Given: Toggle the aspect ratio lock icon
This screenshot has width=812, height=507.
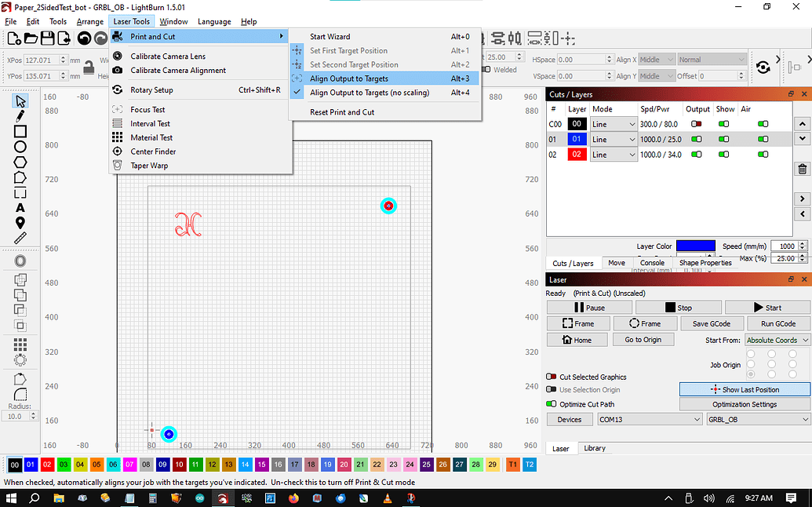Looking at the screenshot, I should (89, 67).
